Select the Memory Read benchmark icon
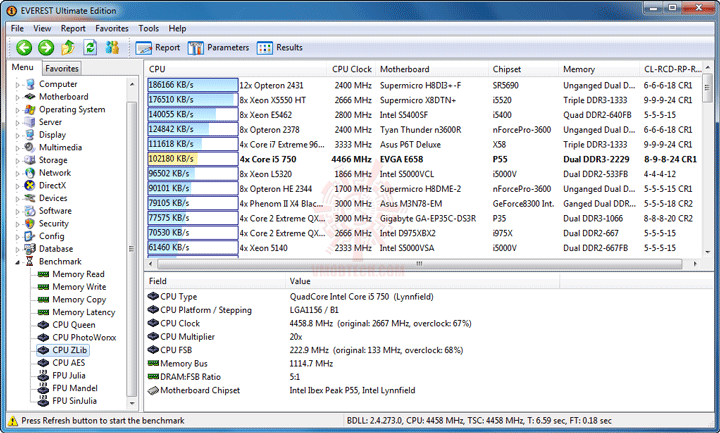The image size is (720, 433). tap(43, 274)
